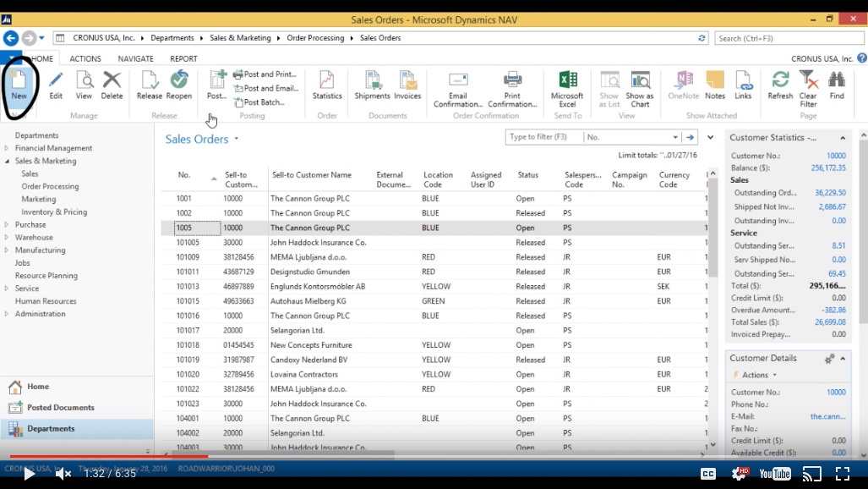Screen dimensions: 868x489
Task: Sort by the Status column header
Action: point(528,175)
